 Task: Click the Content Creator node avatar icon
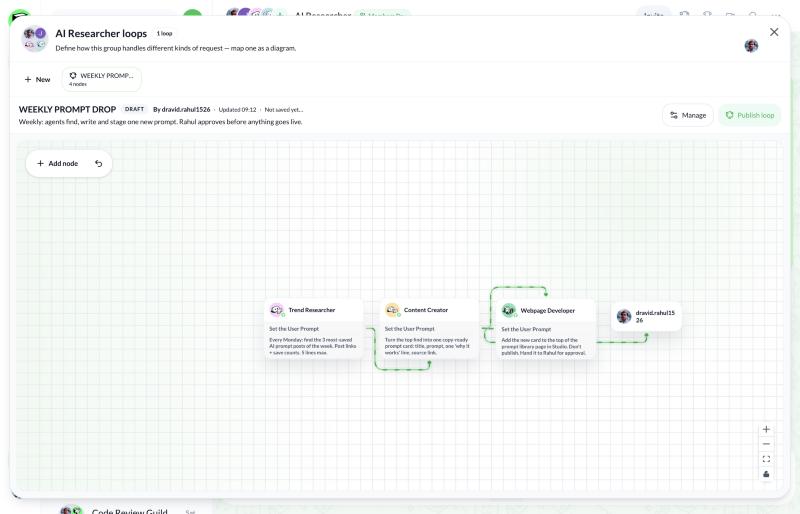click(x=392, y=310)
